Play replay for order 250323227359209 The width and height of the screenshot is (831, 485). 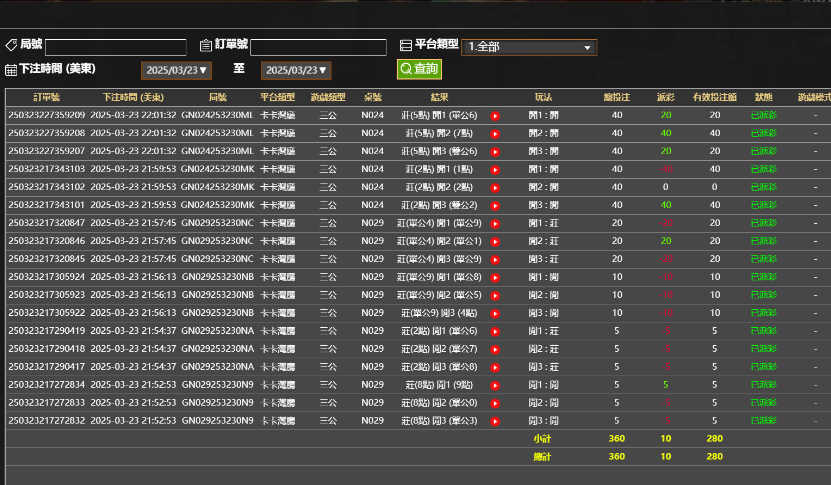(494, 115)
